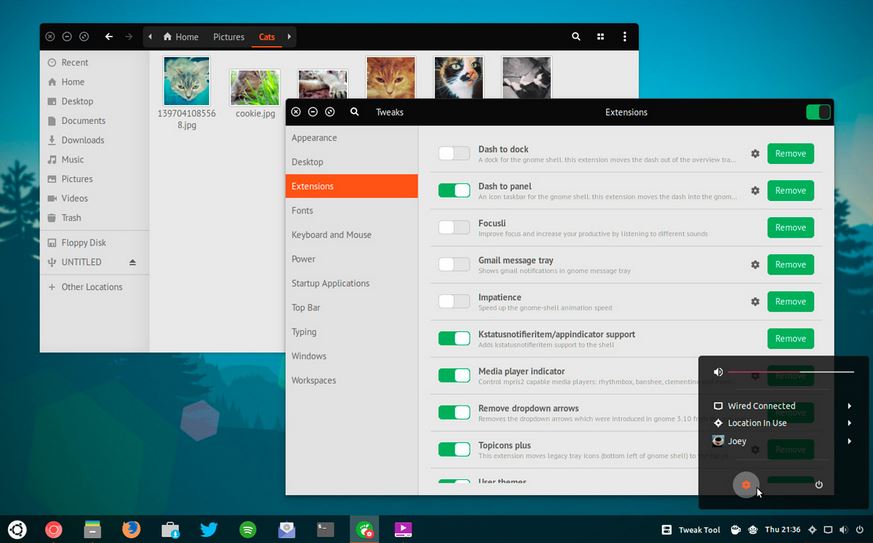This screenshot has height=543, width=873.
Task: Remove the Focusli extension
Action: coord(791,227)
